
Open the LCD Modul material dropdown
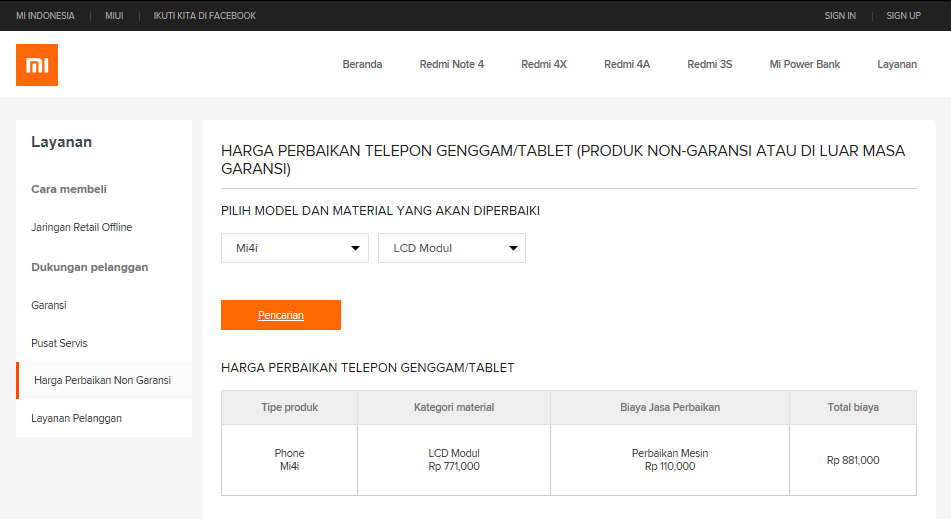[x=452, y=248]
